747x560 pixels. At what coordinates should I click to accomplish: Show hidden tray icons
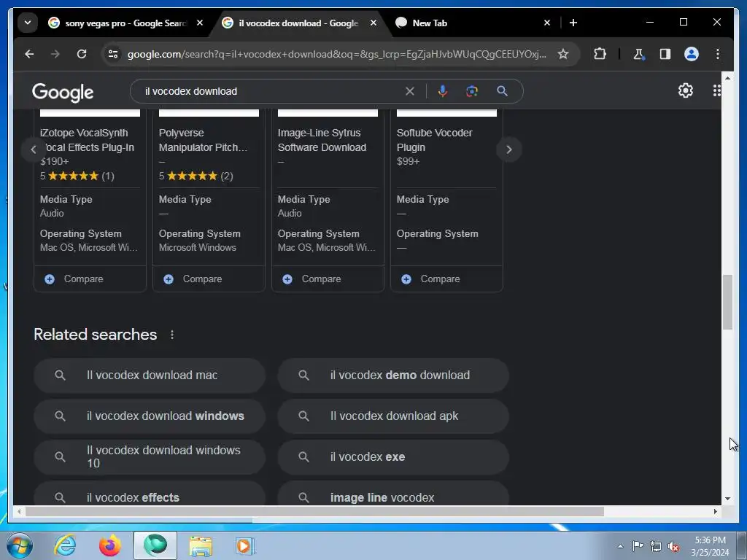pos(620,547)
